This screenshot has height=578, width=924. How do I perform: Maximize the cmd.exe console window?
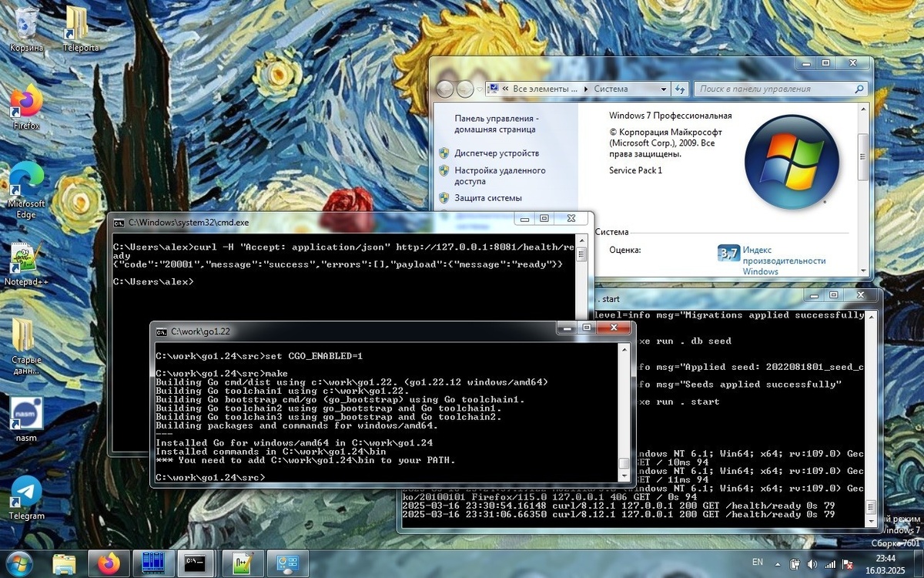tap(544, 219)
